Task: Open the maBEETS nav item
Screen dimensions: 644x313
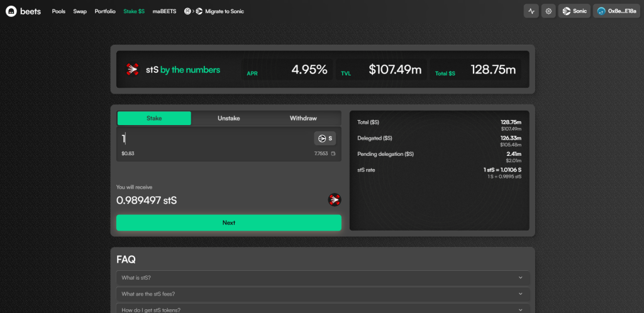Action: [x=164, y=11]
